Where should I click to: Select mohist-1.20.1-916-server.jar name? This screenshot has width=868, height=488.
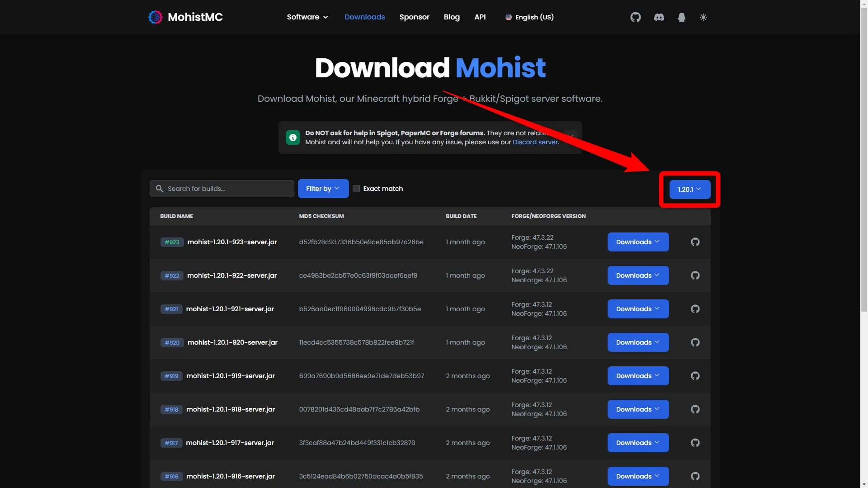pos(231,476)
